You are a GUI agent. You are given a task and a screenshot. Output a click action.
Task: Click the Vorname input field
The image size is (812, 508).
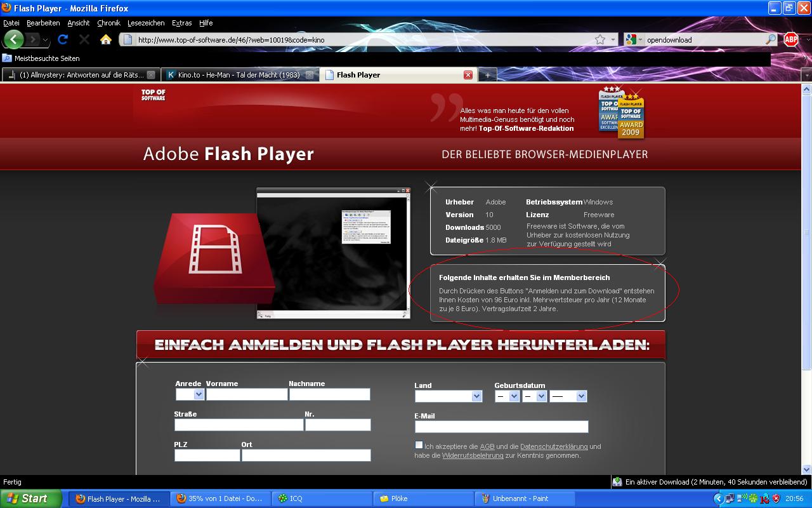tap(247, 394)
